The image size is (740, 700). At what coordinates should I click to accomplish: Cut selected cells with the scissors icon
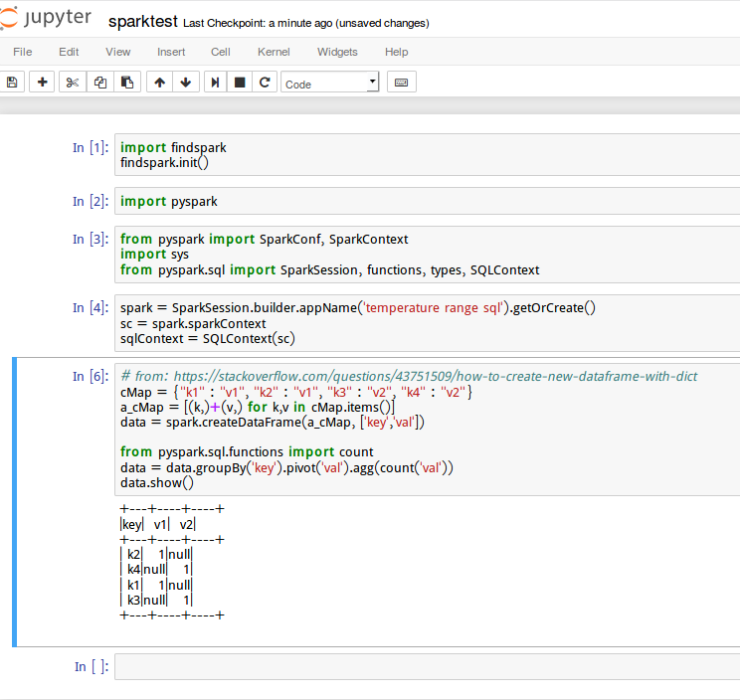(x=73, y=83)
